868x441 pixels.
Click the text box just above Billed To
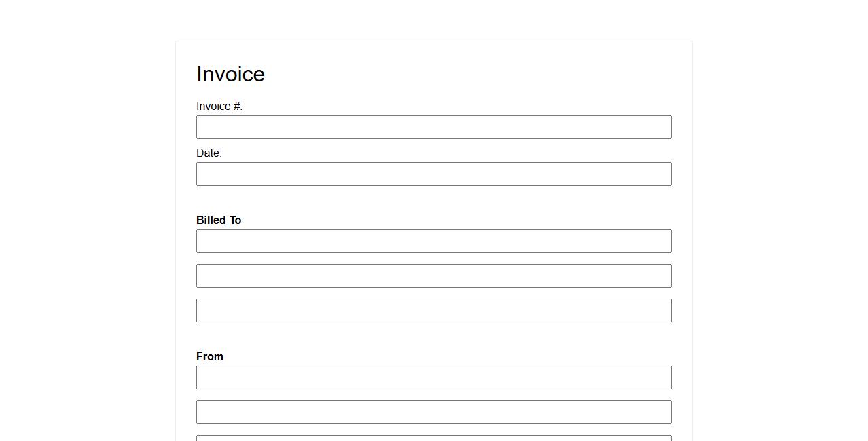click(x=433, y=174)
